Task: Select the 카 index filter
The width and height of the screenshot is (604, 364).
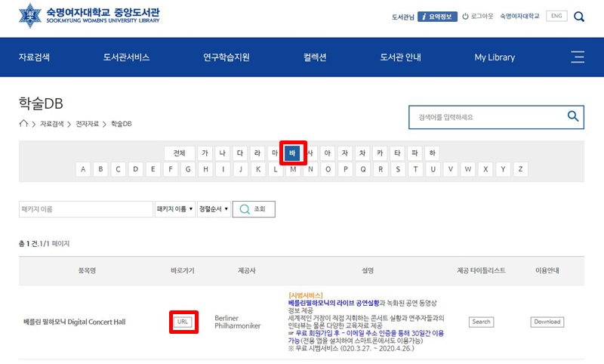Action: coord(380,153)
